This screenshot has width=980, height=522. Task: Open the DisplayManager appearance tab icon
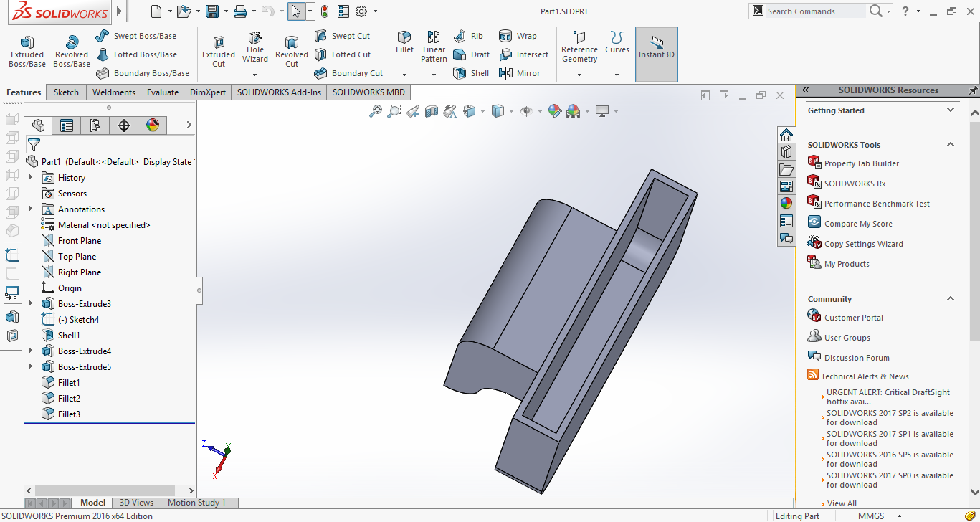153,125
